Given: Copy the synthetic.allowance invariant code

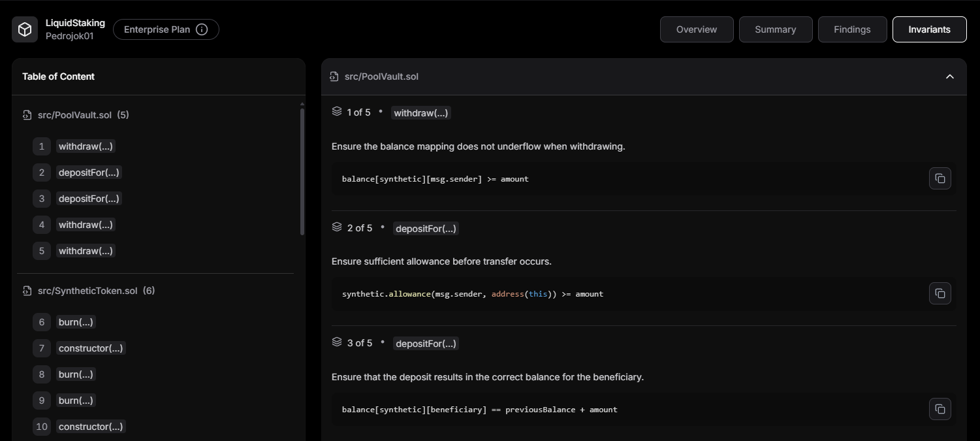Looking at the screenshot, I should pyautogui.click(x=940, y=293).
